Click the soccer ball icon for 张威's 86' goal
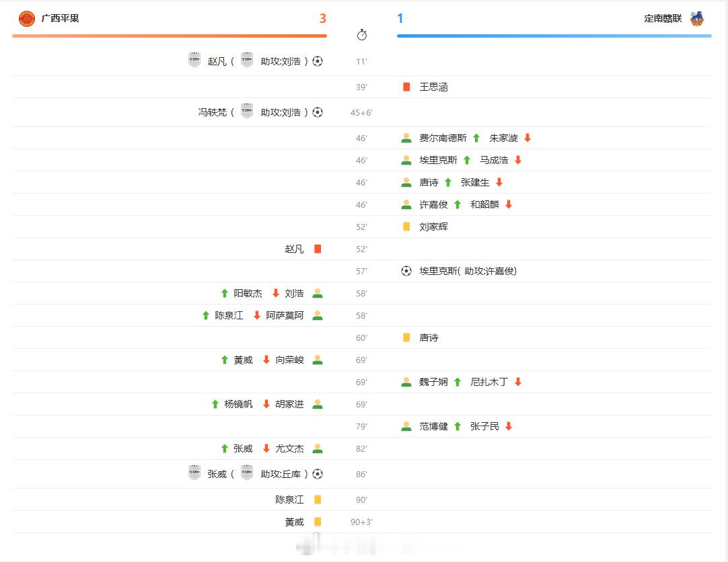The height and width of the screenshot is (562, 728). coord(317,473)
